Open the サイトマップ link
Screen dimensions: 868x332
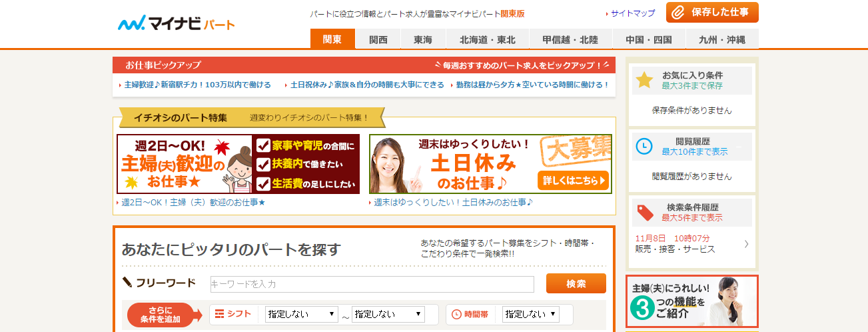pos(632,13)
